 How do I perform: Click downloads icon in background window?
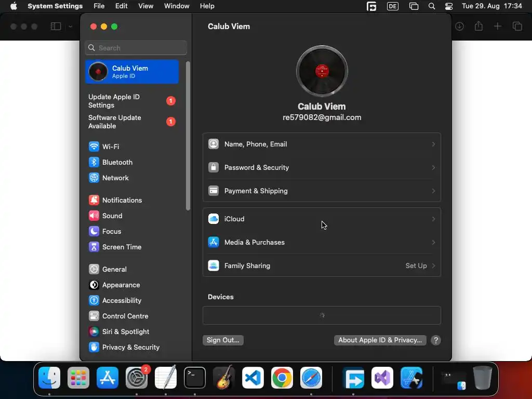click(459, 26)
